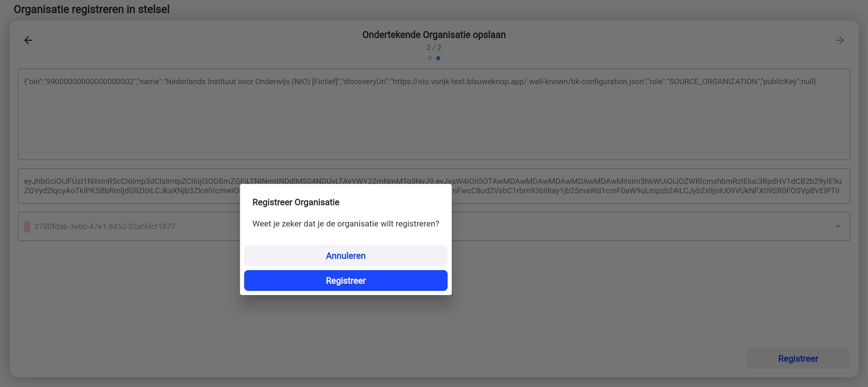Click the confirmation question text
868x387 pixels.
pyautogui.click(x=345, y=224)
